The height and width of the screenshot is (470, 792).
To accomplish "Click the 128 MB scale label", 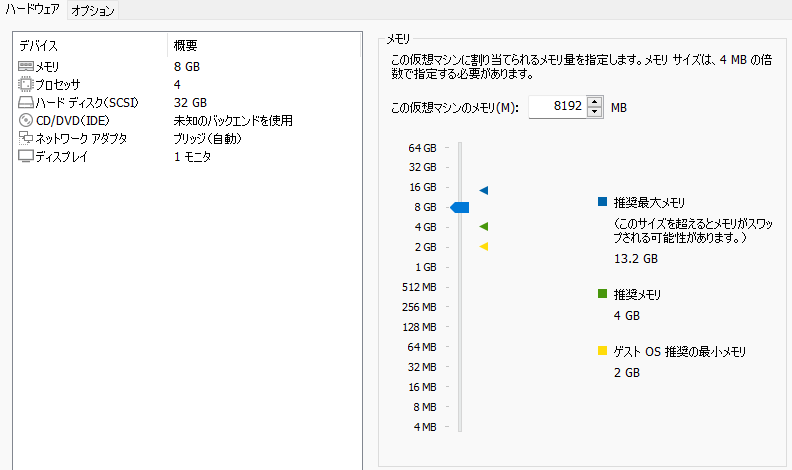I will tap(419, 327).
